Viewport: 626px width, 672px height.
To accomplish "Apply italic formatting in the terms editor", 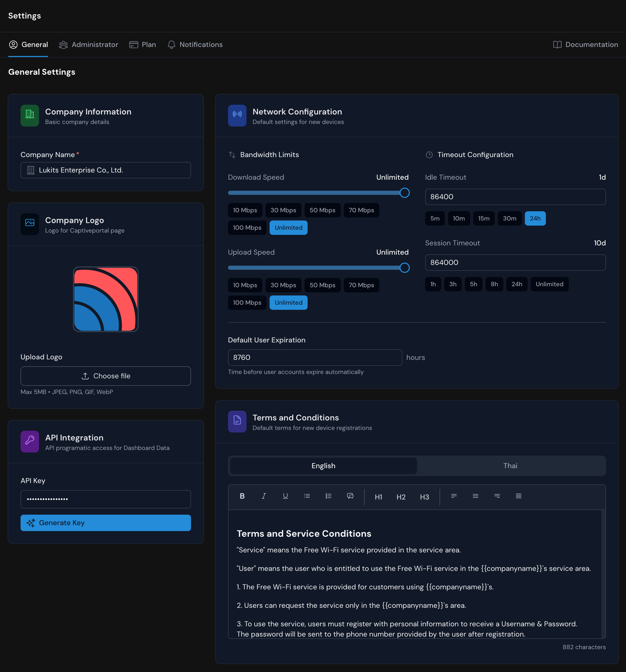I will [263, 496].
